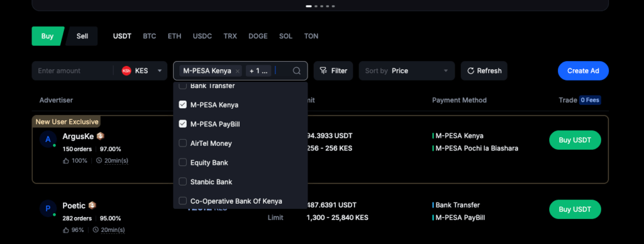Select the BTC coin tab

click(150, 36)
